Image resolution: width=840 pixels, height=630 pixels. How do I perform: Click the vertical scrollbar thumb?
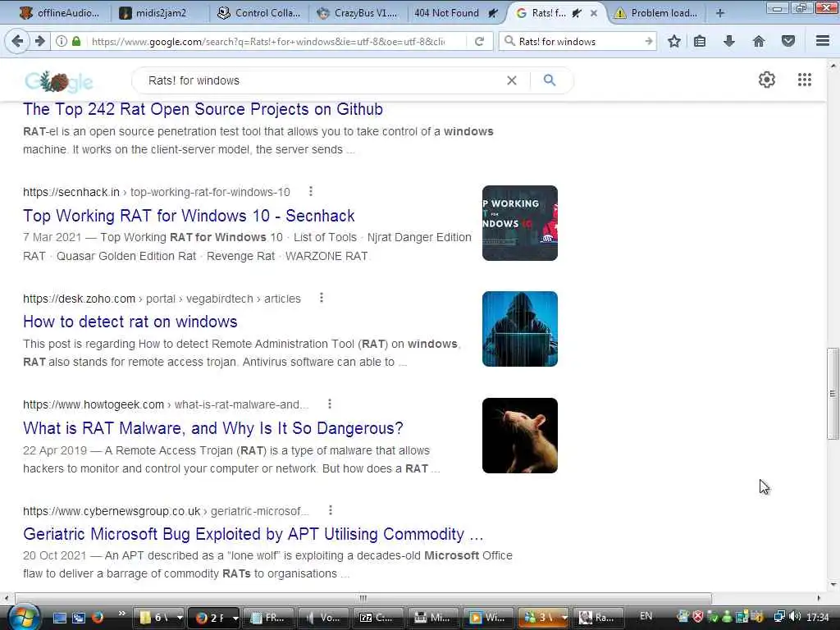click(x=833, y=393)
